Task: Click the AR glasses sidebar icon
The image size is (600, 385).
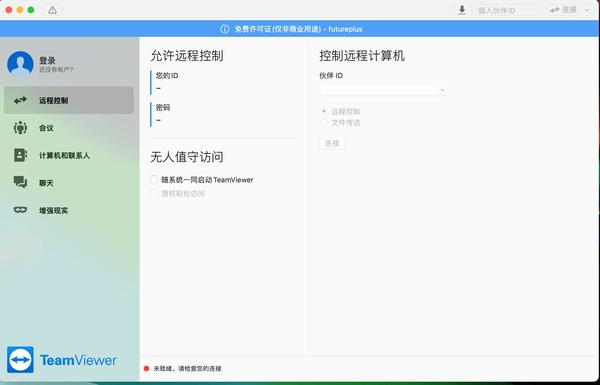Action: [x=20, y=210]
